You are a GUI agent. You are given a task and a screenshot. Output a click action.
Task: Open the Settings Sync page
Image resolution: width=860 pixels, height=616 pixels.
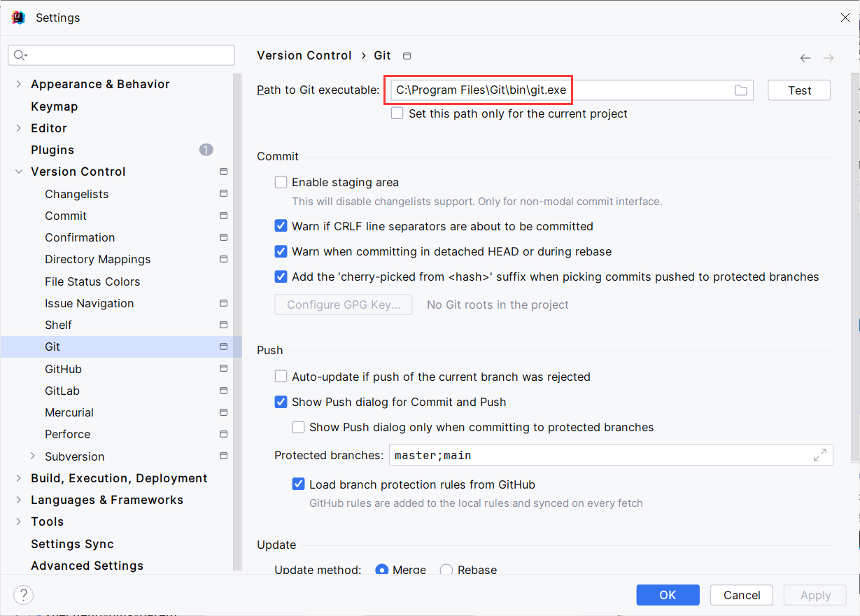pos(72,544)
